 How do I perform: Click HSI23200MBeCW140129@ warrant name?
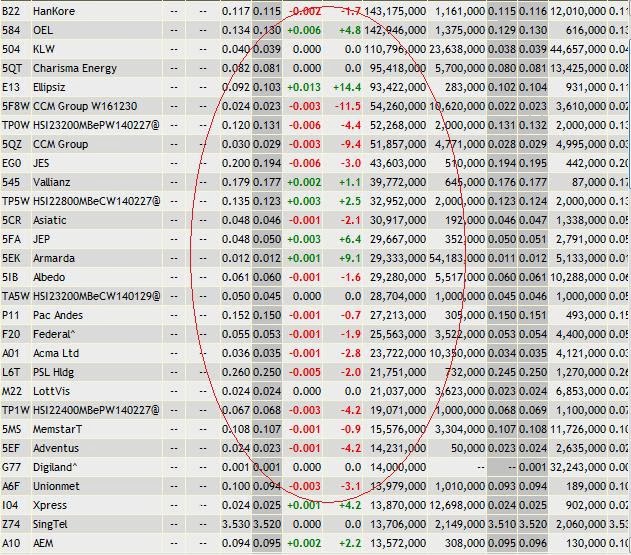[96, 296]
